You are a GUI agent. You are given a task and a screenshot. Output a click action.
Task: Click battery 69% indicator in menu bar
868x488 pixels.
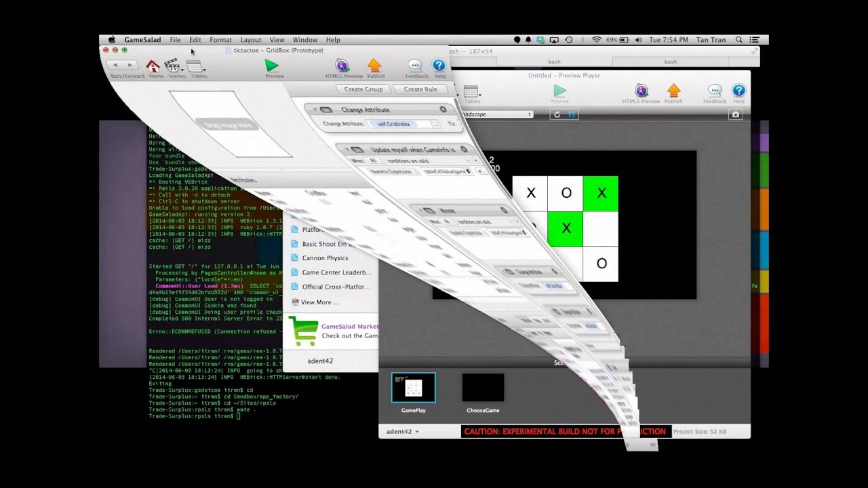(x=618, y=40)
